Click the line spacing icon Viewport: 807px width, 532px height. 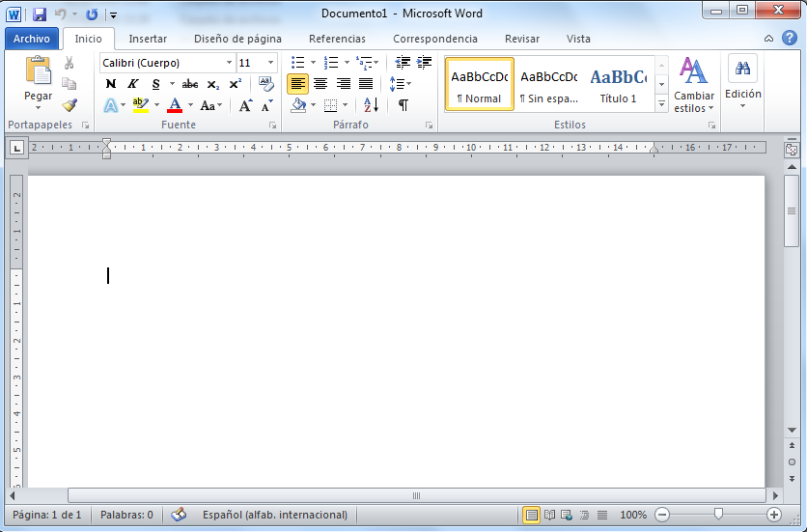[397, 83]
